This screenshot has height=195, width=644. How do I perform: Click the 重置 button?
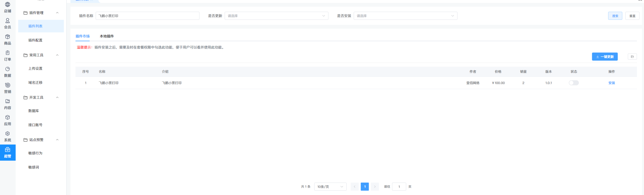tap(632, 16)
